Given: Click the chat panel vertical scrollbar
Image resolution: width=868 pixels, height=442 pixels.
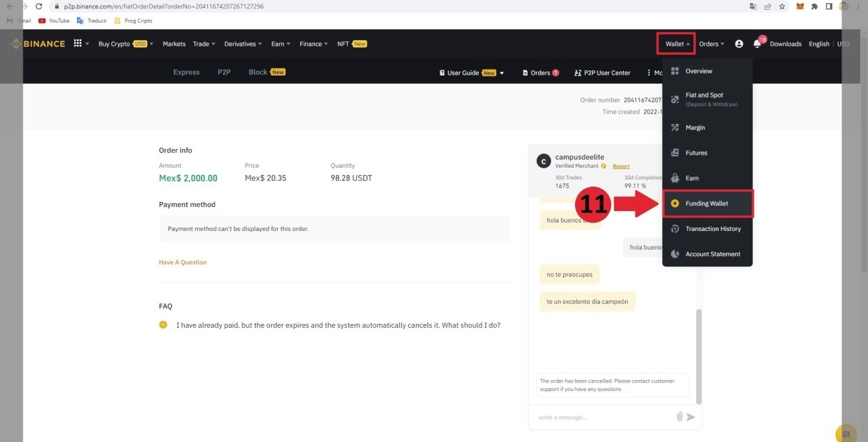Looking at the screenshot, I should (x=699, y=355).
